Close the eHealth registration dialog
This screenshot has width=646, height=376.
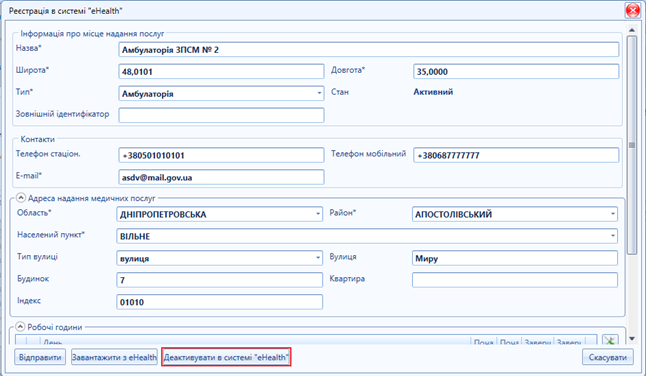click(x=632, y=10)
